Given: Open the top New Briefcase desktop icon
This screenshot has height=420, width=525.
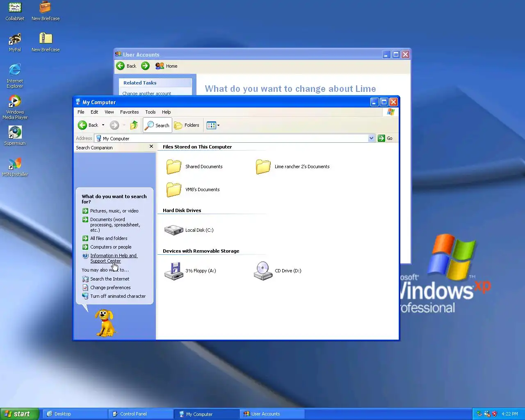Looking at the screenshot, I should click(x=46, y=11).
